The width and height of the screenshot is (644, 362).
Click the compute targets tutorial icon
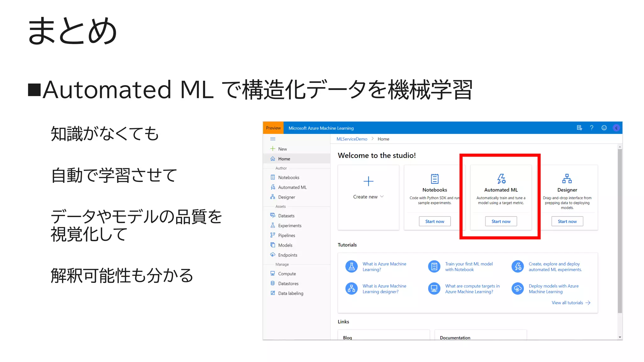point(434,288)
